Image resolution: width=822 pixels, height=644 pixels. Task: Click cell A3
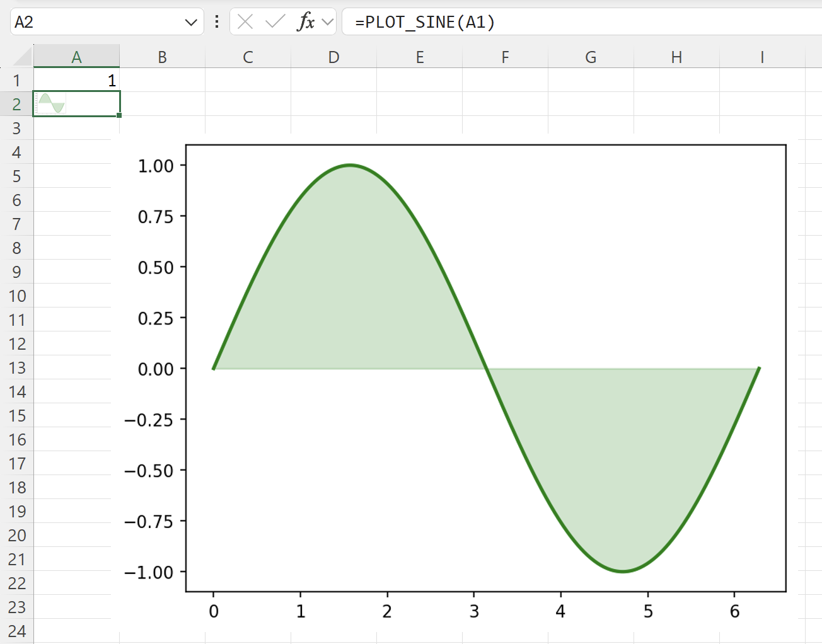pyautogui.click(x=76, y=128)
